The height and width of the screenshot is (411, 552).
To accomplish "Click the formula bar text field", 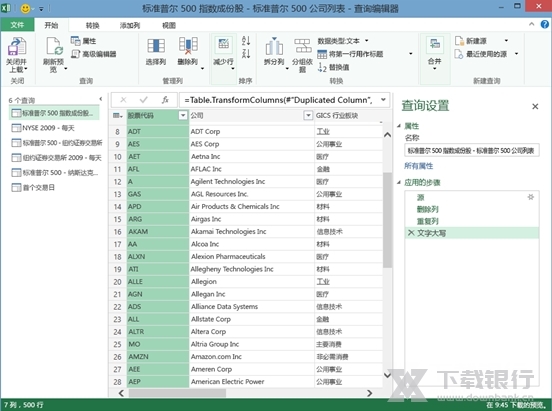I will [x=278, y=100].
